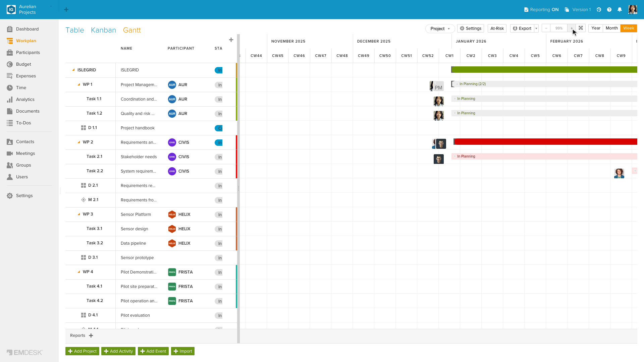The width and height of the screenshot is (644, 362).
Task: Click the fullscreen expand icon
Action: [x=581, y=28]
